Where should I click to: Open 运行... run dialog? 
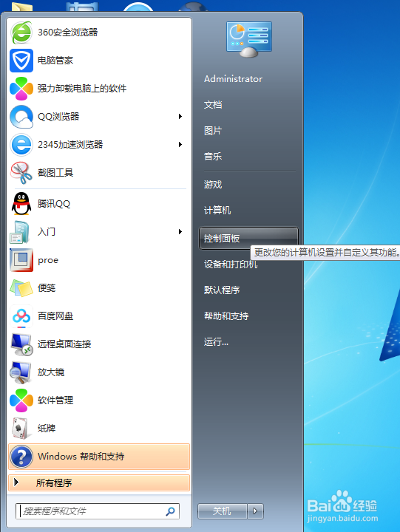pyautogui.click(x=217, y=341)
